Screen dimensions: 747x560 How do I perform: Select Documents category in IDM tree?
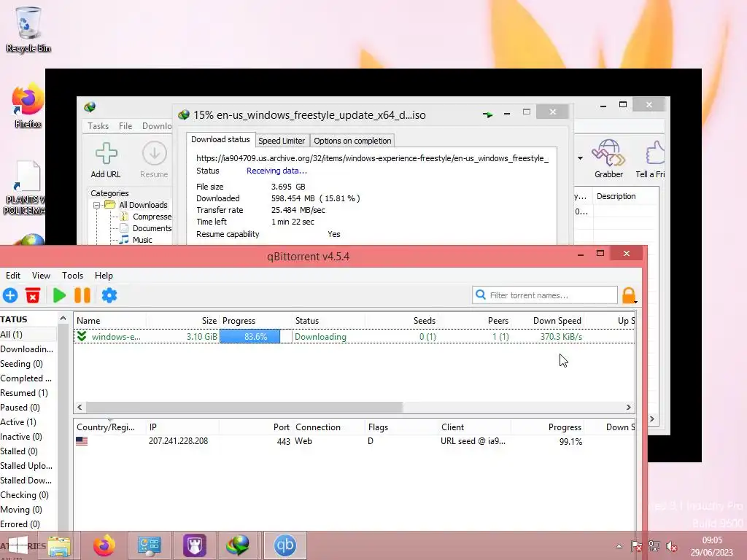(x=152, y=228)
